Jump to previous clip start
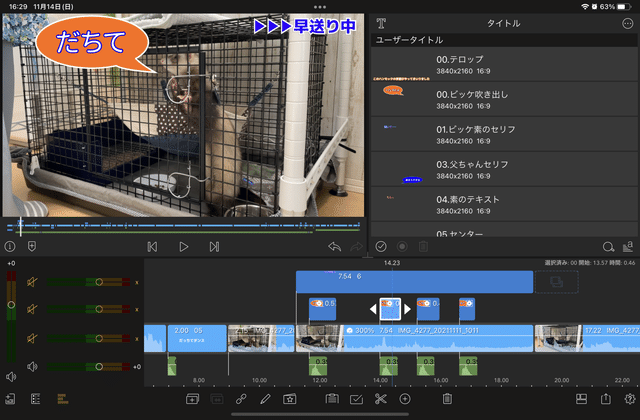640x420 pixels. click(152, 247)
